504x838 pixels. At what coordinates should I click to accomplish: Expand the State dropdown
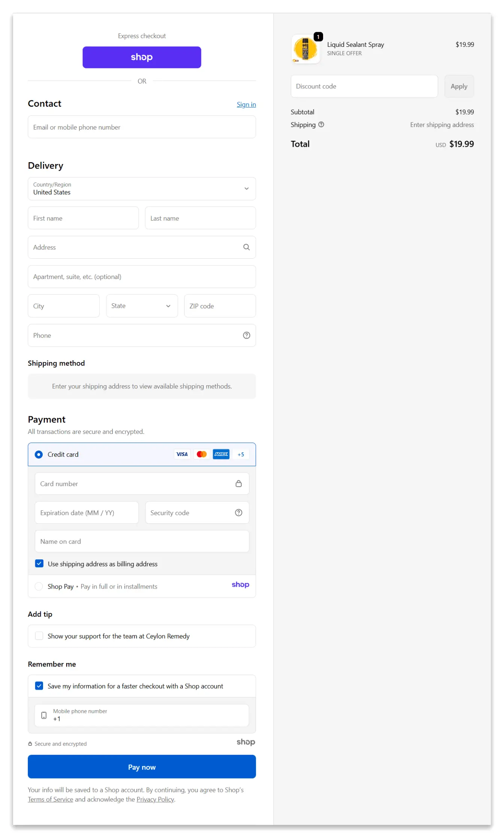coord(142,306)
